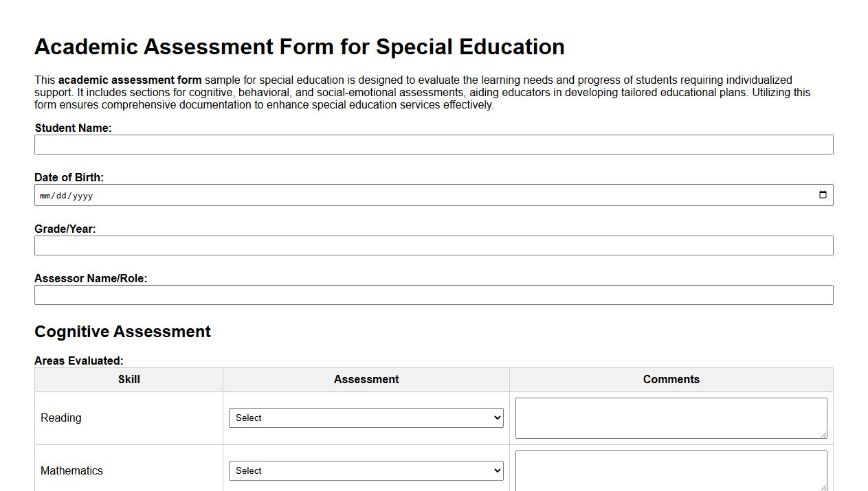The height and width of the screenshot is (491, 868).
Task: Click the Reading comments text area
Action: [671, 418]
